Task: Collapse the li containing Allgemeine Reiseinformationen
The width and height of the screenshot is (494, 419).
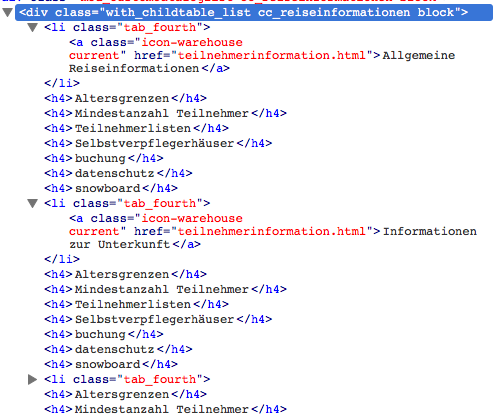Action: [32, 27]
